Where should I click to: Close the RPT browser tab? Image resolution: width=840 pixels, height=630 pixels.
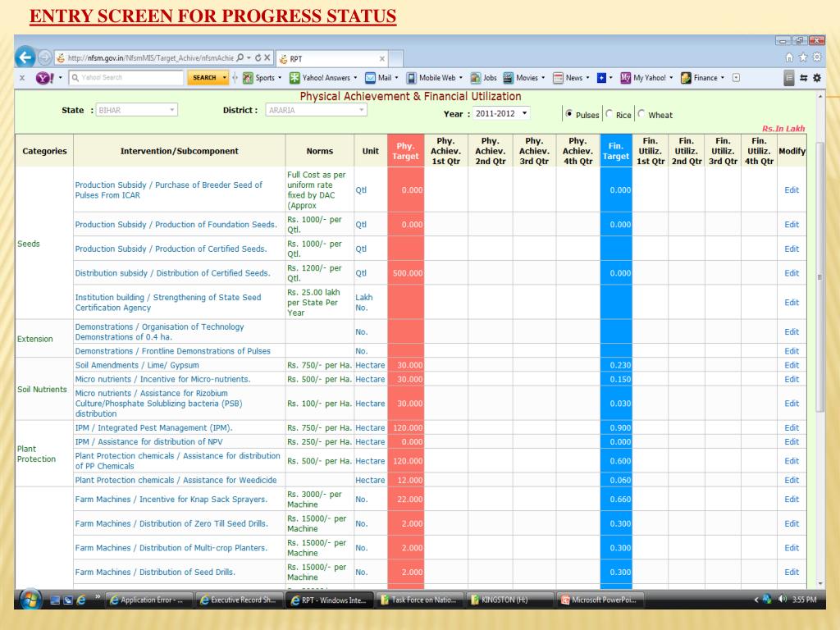(382, 58)
